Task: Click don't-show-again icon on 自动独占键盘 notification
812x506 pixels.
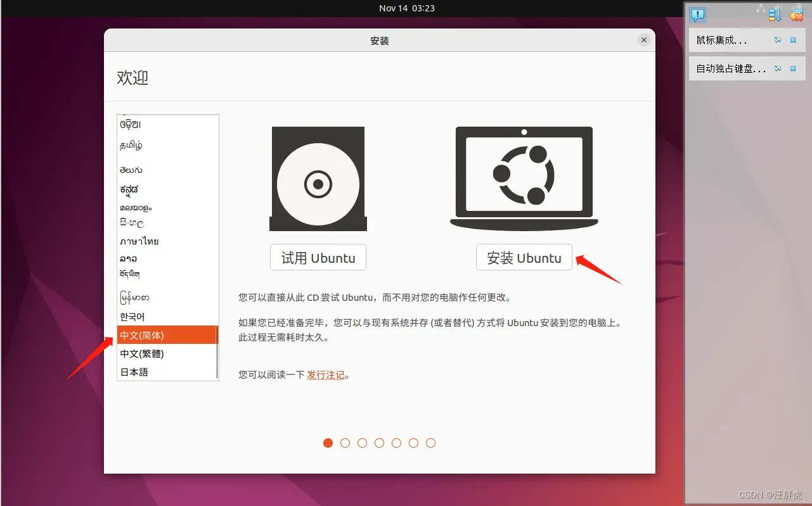Action: pos(778,68)
